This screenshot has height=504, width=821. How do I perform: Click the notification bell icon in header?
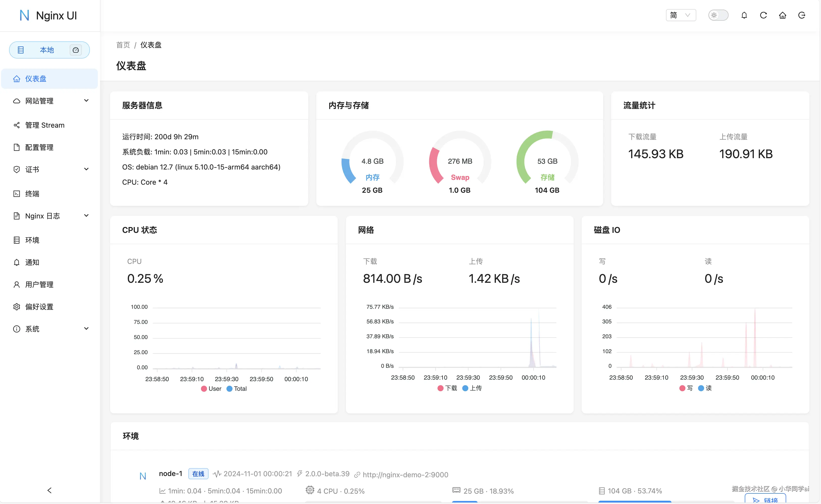(x=744, y=15)
